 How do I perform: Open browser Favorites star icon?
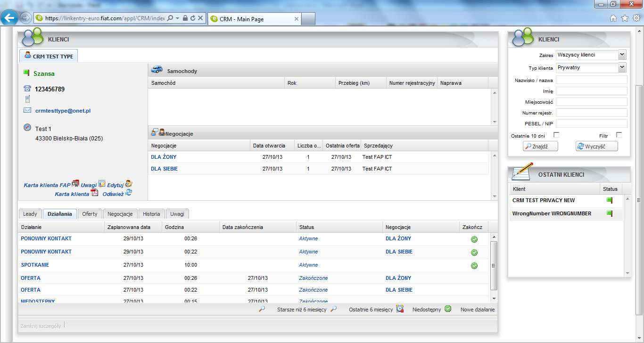point(625,18)
